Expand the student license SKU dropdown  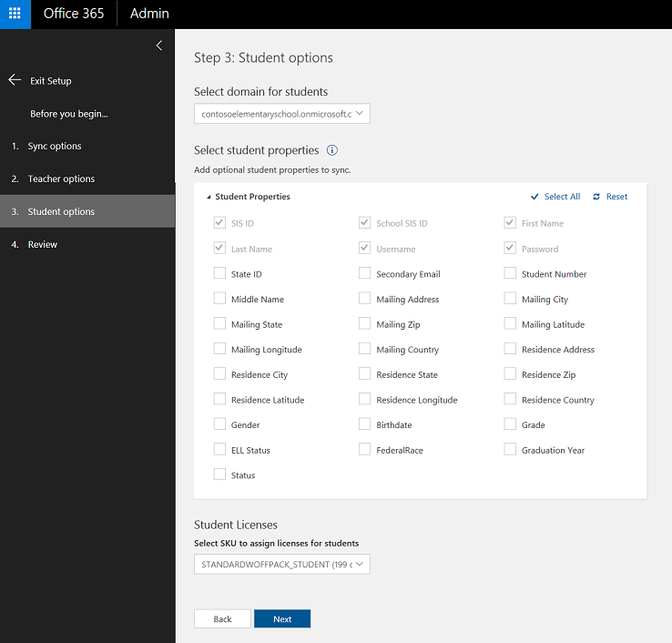point(282,564)
